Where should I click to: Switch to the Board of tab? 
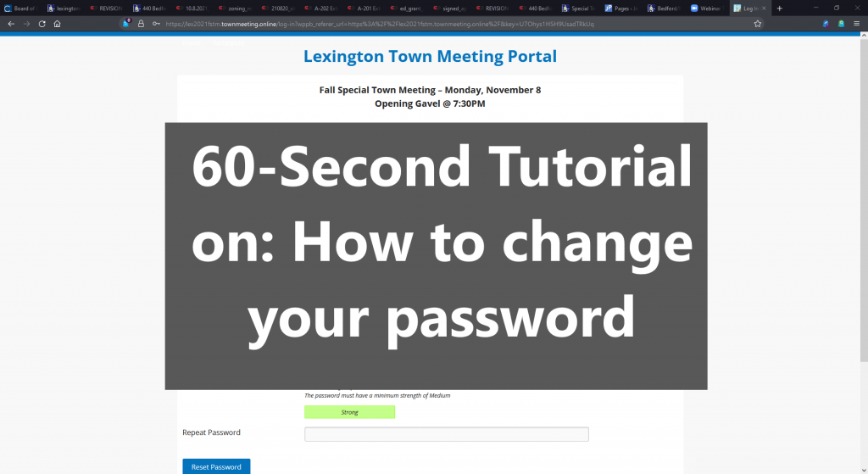point(21,8)
